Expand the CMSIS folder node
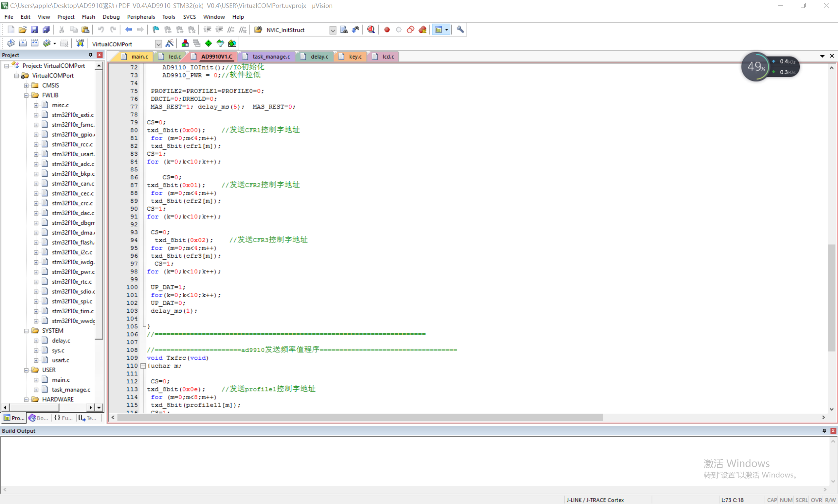Screen dimensions: 838x504 pos(26,86)
